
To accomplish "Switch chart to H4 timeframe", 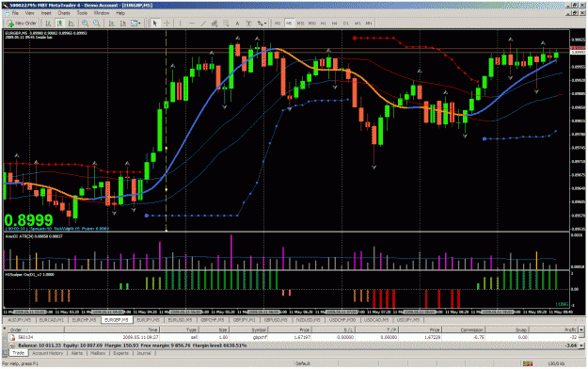I will pos(335,24).
